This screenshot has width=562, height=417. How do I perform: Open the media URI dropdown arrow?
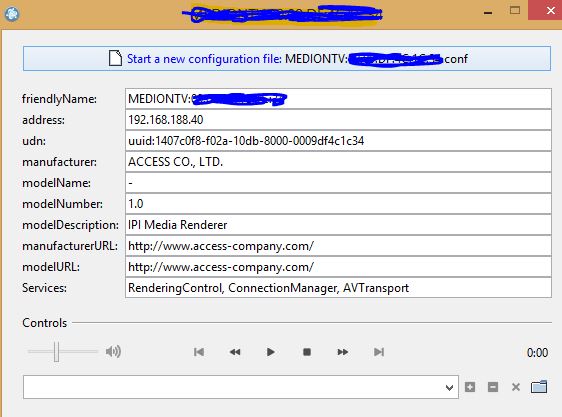pos(449,387)
